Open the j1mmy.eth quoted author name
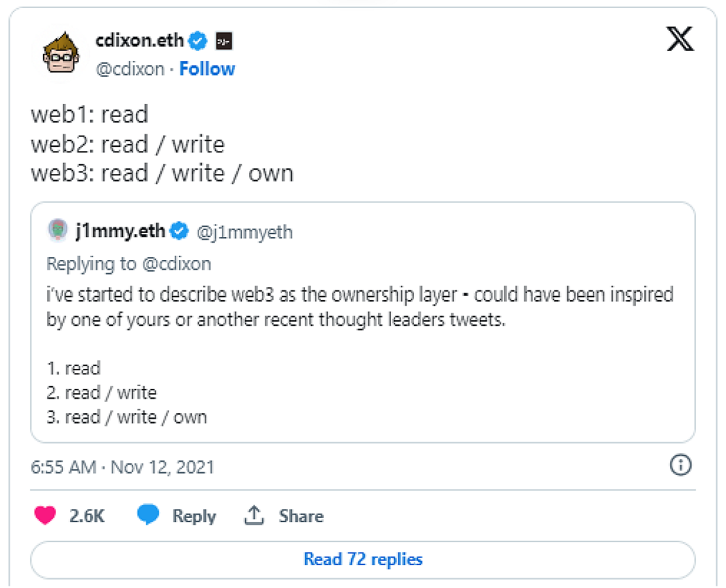This screenshot has width=726, height=588. 120,231
